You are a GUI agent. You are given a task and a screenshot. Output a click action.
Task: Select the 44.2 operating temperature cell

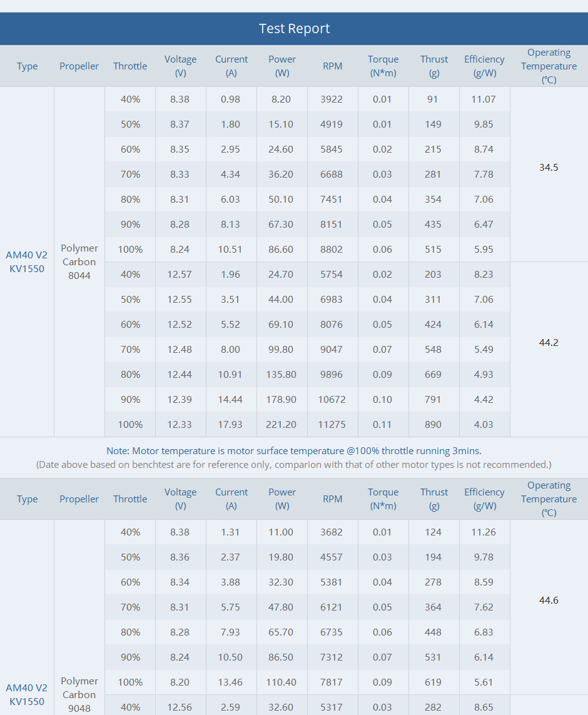[549, 342]
